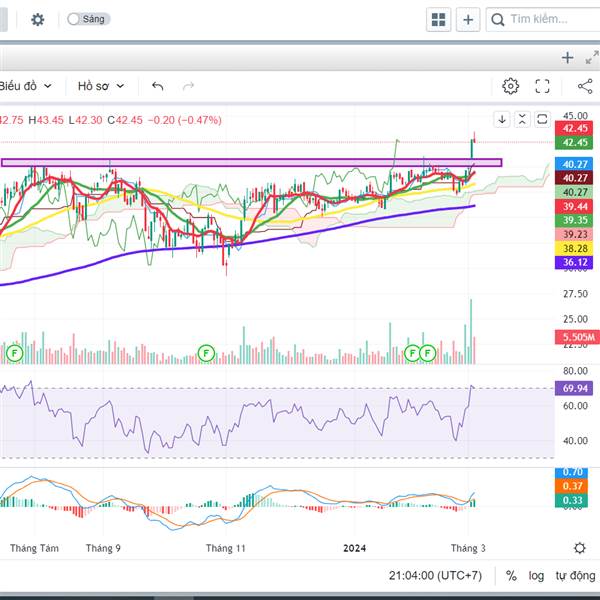The width and height of the screenshot is (600, 600).
Task: Click the light green 40.27 cloud label
Action: click(574, 192)
